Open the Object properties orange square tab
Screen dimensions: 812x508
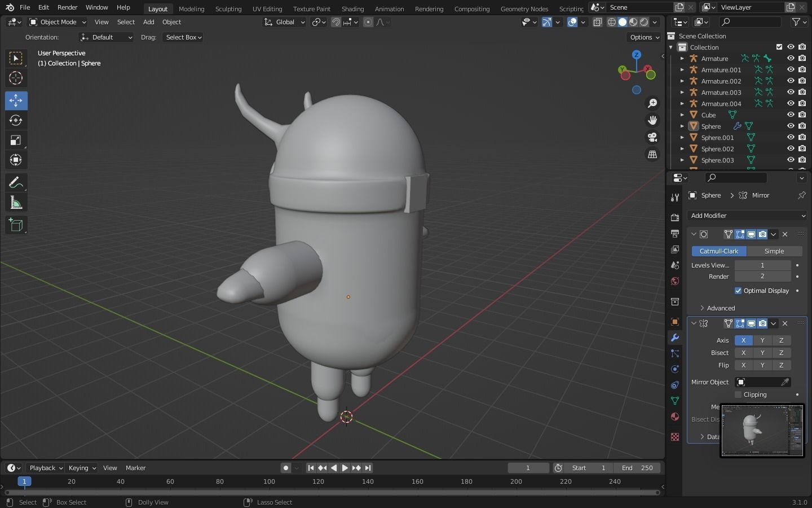click(675, 322)
